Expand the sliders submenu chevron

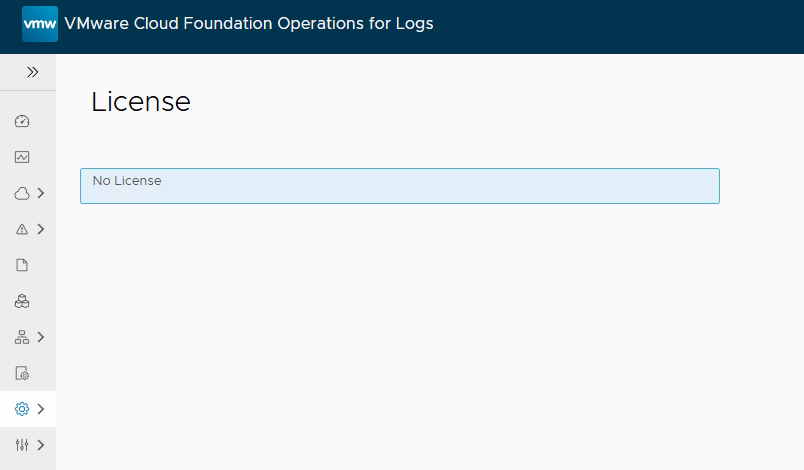[41, 445]
